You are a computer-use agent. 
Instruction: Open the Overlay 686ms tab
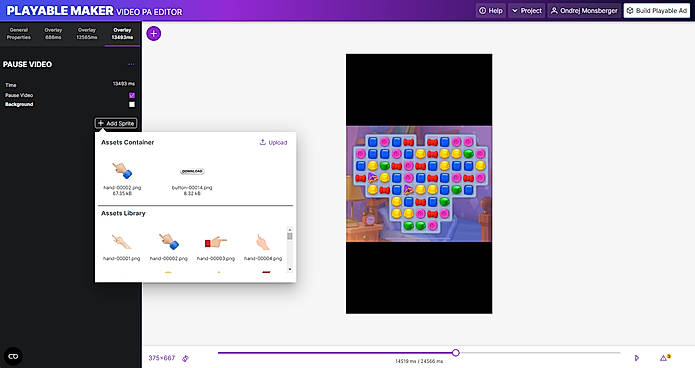(53, 34)
